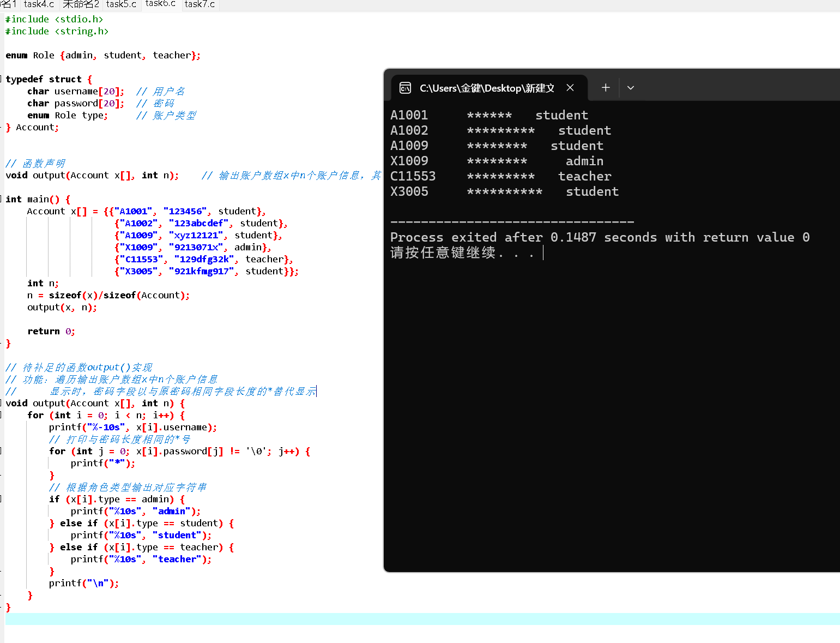This screenshot has height=643, width=840.
Task: Click the '#include <stdio.h>' line
Action: 55,19
